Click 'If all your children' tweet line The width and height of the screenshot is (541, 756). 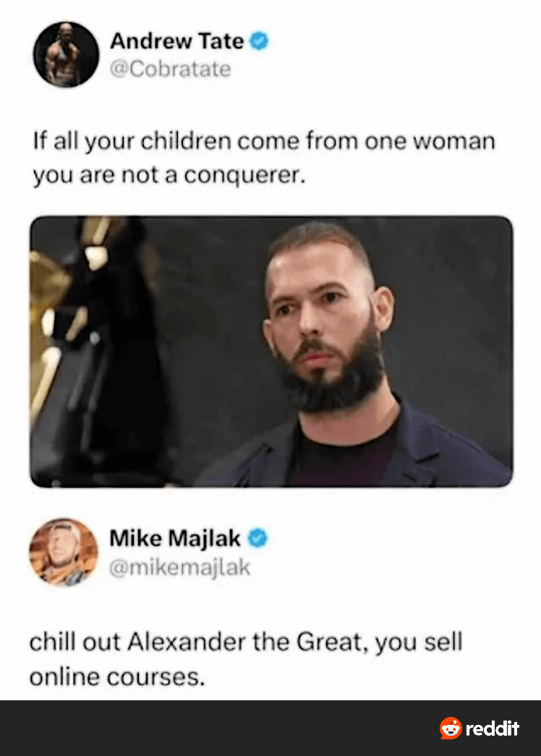click(264, 141)
